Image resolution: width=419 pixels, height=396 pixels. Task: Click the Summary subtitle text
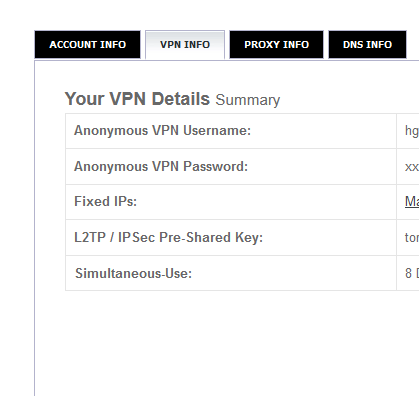(248, 100)
